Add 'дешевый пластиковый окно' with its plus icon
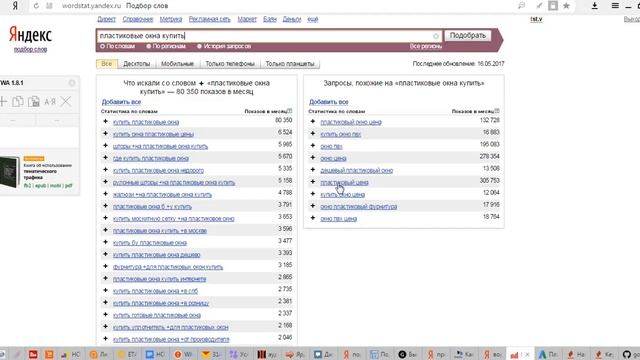This screenshot has height=360, width=640. point(313,170)
